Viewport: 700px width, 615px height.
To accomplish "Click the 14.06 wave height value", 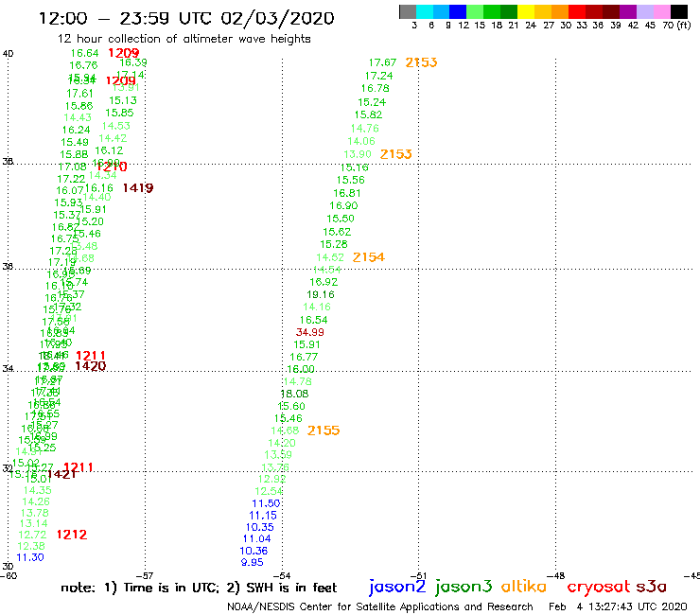I will click(361, 142).
